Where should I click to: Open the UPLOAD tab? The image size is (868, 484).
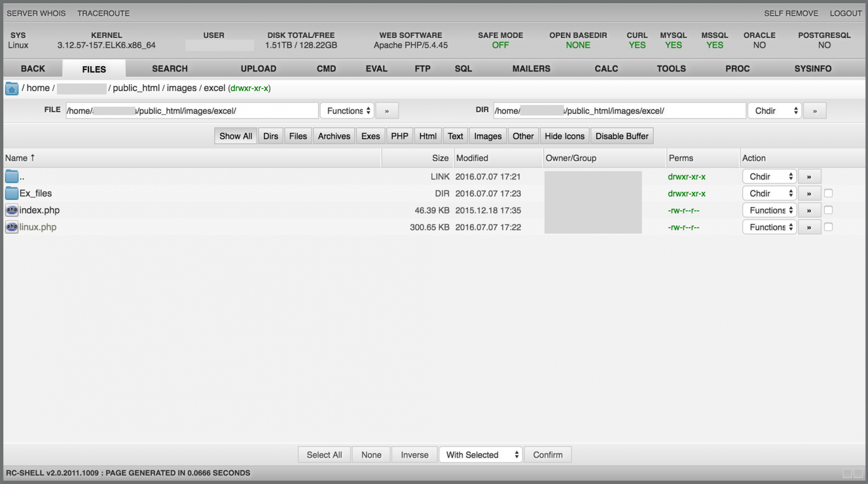(x=258, y=69)
